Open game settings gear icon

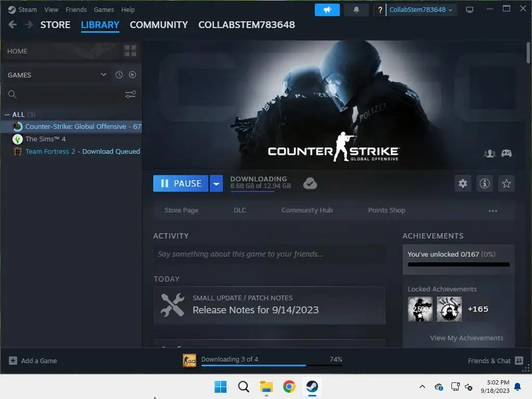point(463,183)
